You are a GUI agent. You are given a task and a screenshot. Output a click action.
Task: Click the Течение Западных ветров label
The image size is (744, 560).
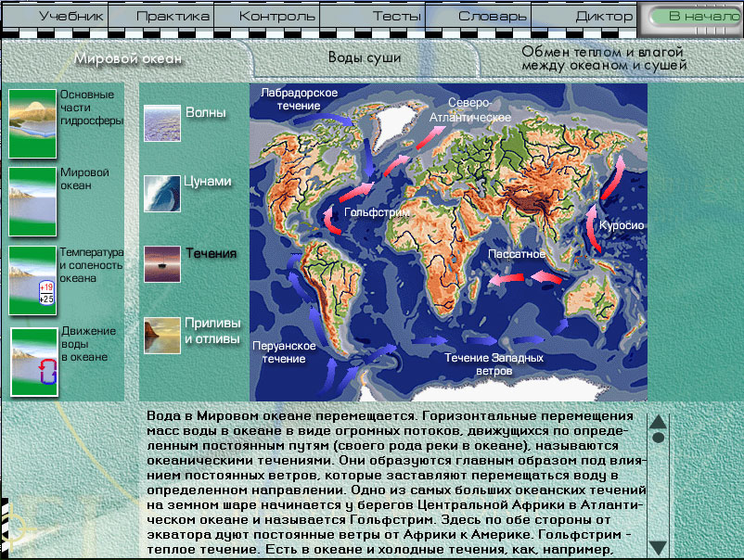click(x=494, y=364)
